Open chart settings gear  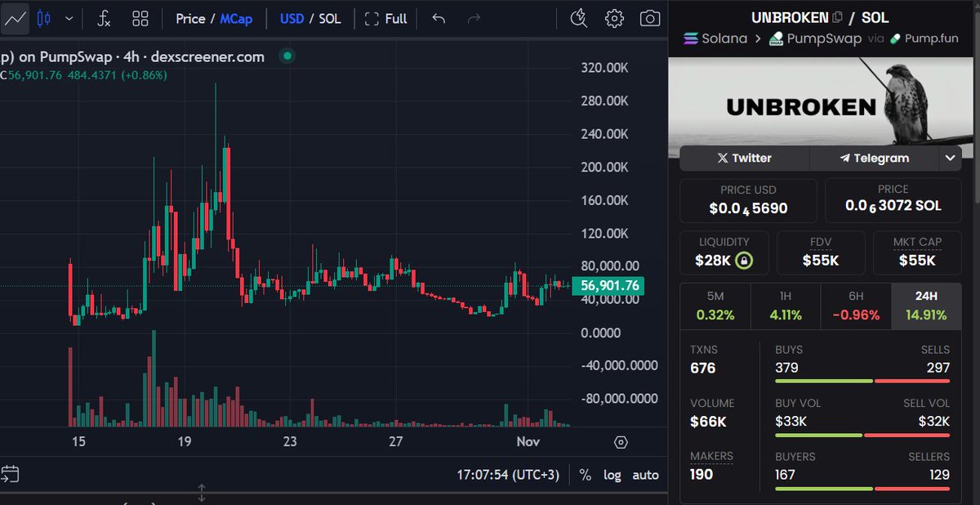614,18
